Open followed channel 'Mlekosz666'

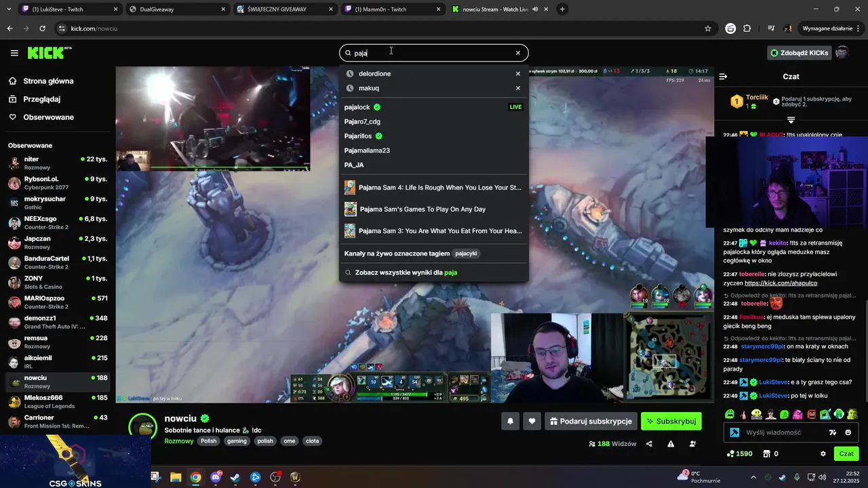point(57,401)
